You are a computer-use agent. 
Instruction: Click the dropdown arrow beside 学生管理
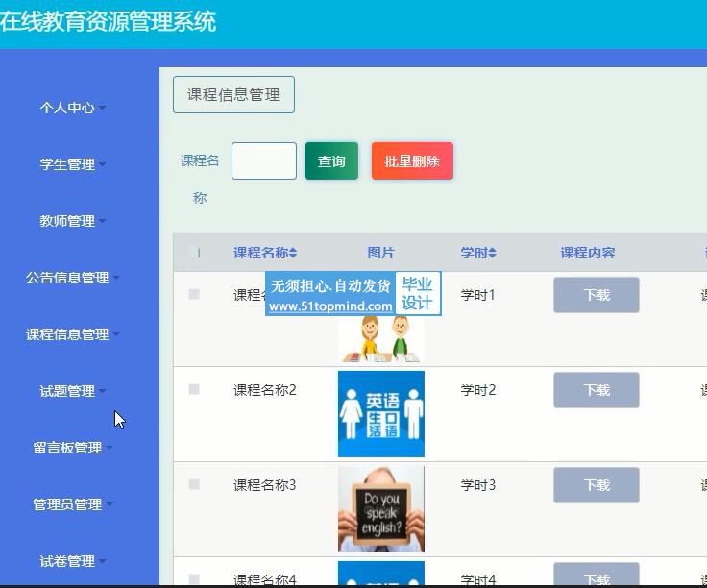tap(103, 164)
